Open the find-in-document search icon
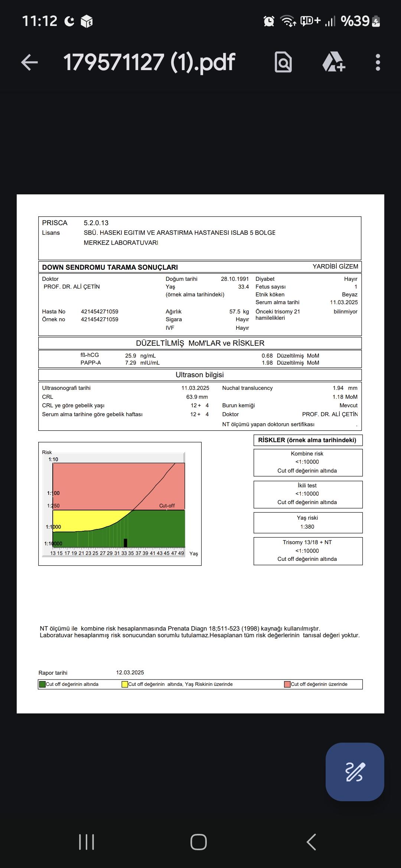401x868 pixels. (x=283, y=62)
